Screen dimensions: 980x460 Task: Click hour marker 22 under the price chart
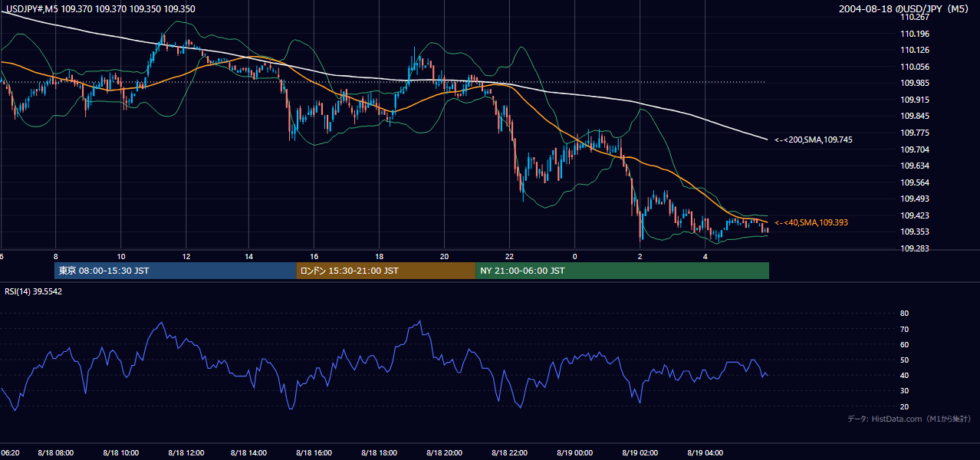[509, 255]
